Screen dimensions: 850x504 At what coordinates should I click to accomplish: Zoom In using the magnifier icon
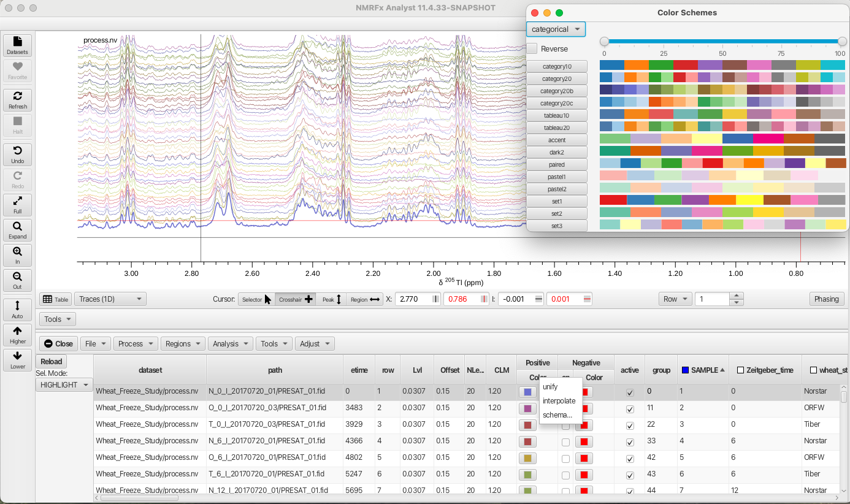click(17, 254)
